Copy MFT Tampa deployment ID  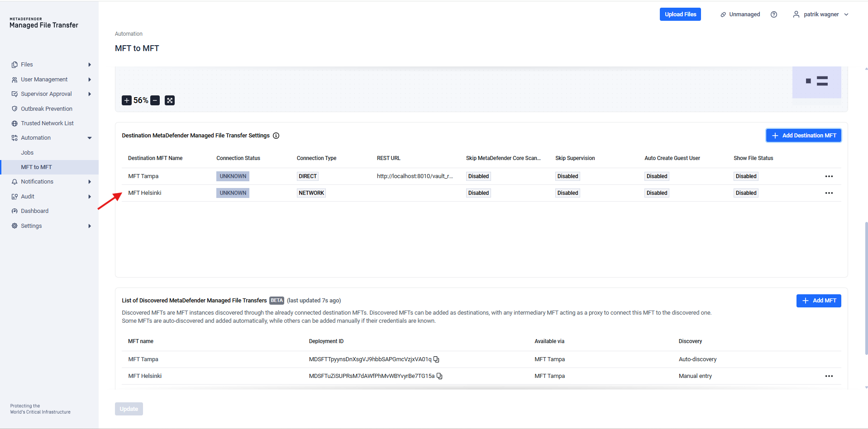[436, 359]
